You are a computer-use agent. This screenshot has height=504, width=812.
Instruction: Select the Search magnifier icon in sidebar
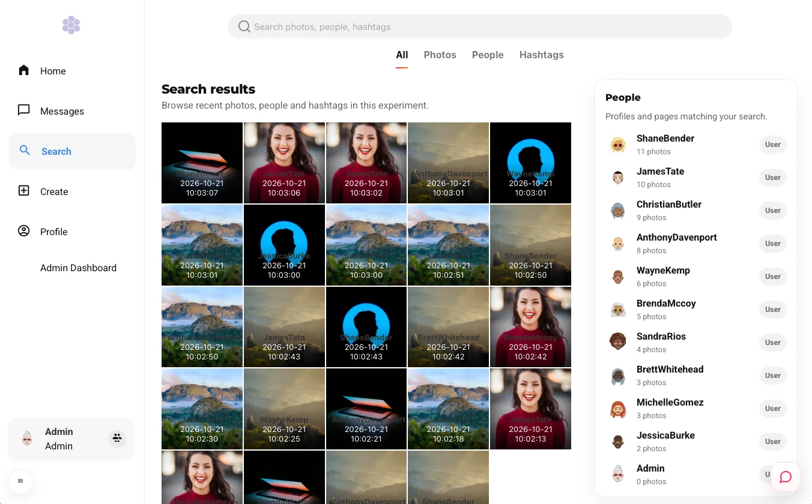(25, 151)
